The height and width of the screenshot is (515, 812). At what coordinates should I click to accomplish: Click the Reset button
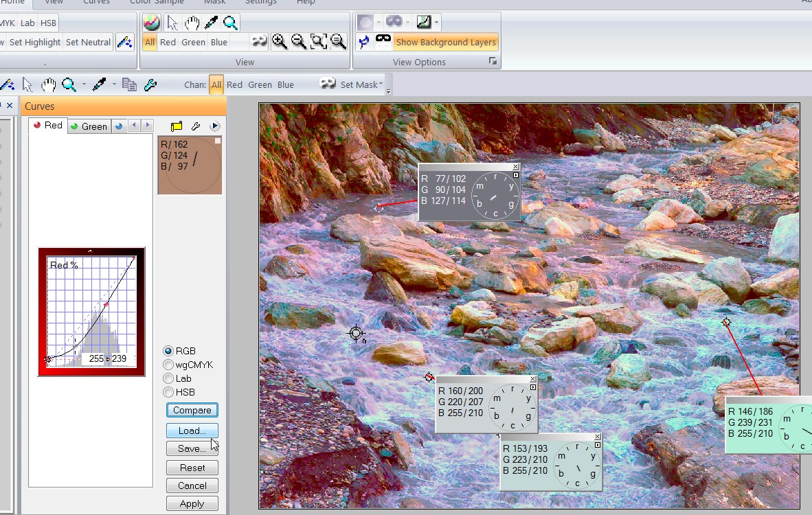click(x=192, y=468)
